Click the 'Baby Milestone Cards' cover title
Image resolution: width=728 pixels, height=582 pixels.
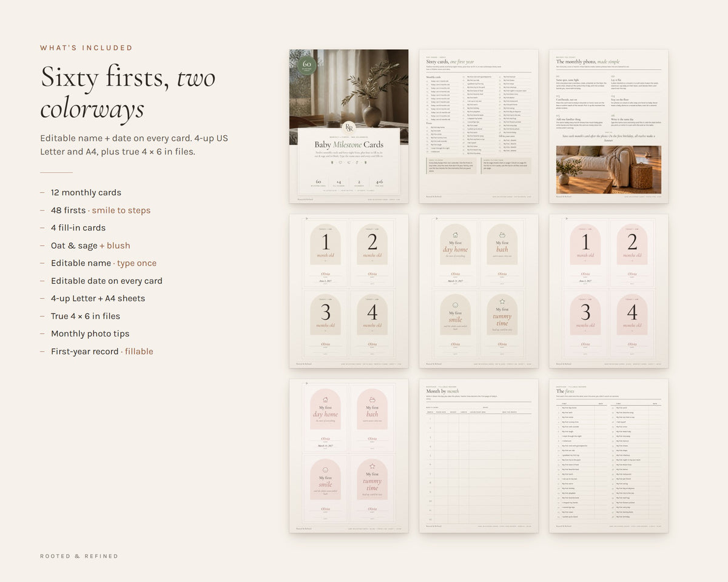(x=349, y=145)
